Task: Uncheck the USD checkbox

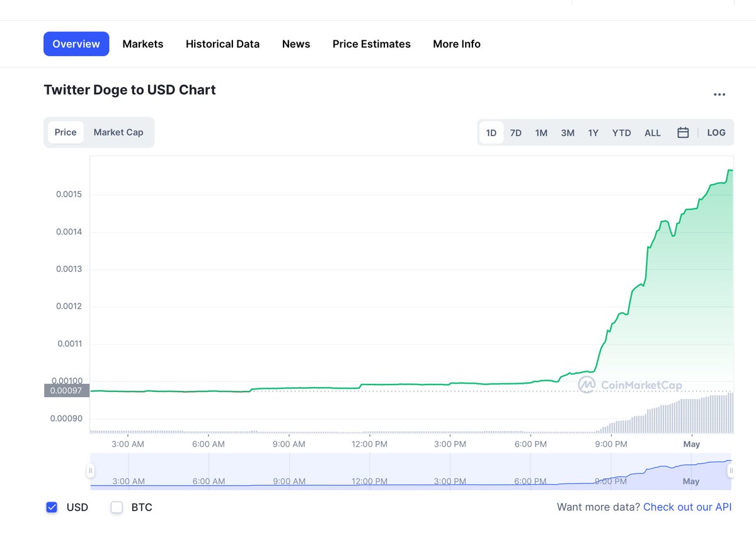Action: point(52,507)
